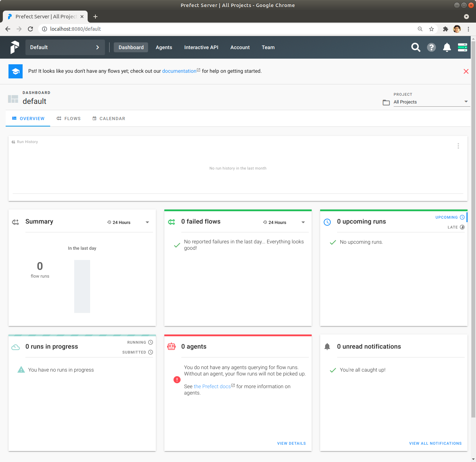The width and height of the screenshot is (476, 462).
Task: Dismiss the getting started banner
Action: coord(466,71)
